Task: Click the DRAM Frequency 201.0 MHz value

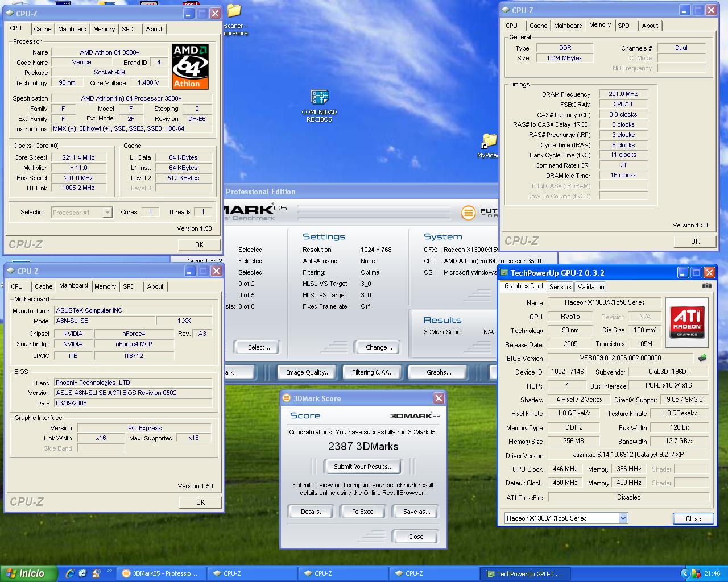Action: [x=623, y=94]
